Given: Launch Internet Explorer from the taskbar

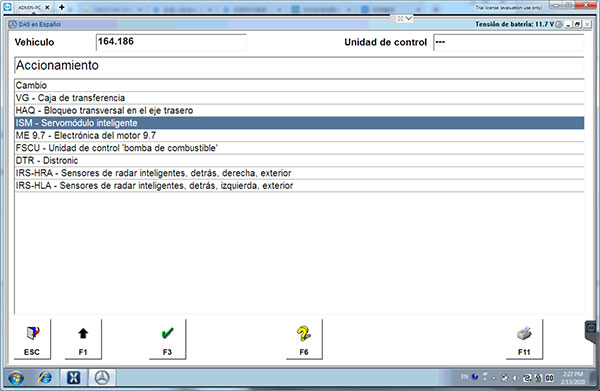Looking at the screenshot, I should pyautogui.click(x=46, y=378).
